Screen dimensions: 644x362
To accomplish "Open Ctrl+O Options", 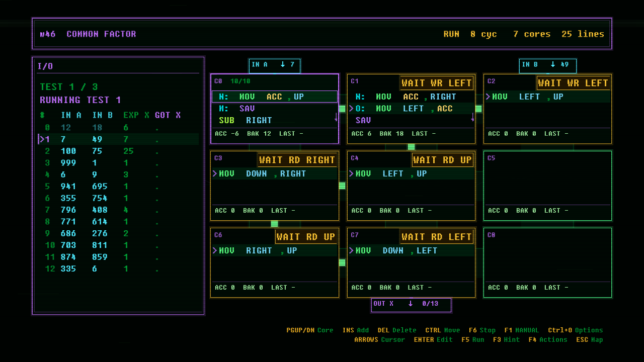I will point(576,330).
